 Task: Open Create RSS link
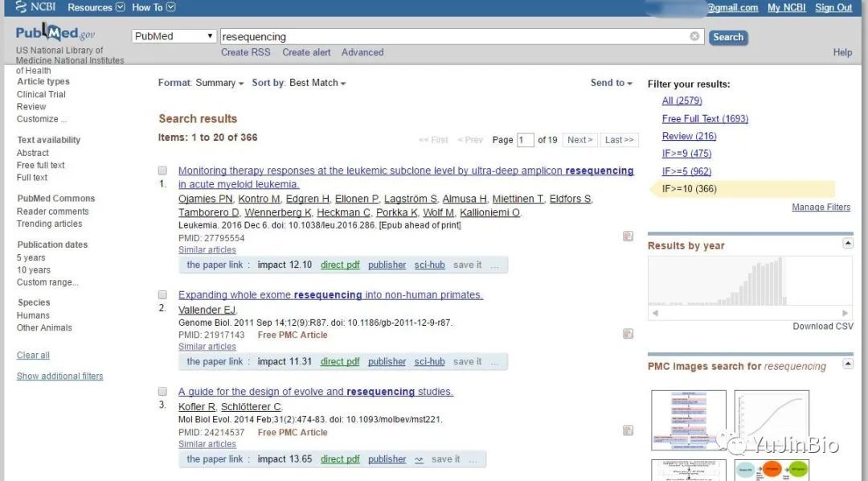(x=246, y=52)
